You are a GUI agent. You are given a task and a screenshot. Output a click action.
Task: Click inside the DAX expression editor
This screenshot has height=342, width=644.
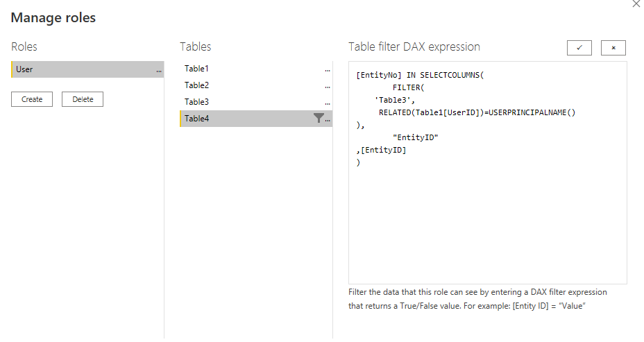click(488, 173)
